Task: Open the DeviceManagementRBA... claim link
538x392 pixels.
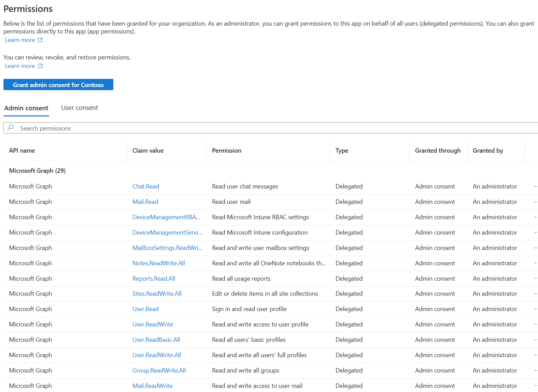Action: tap(167, 217)
